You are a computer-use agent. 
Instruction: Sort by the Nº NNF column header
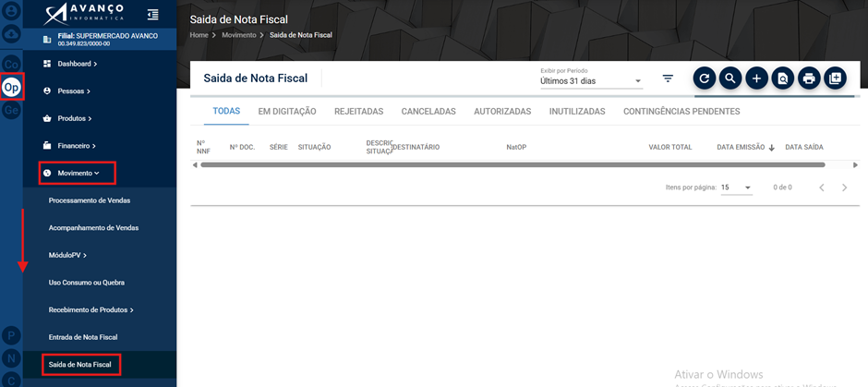tap(203, 147)
